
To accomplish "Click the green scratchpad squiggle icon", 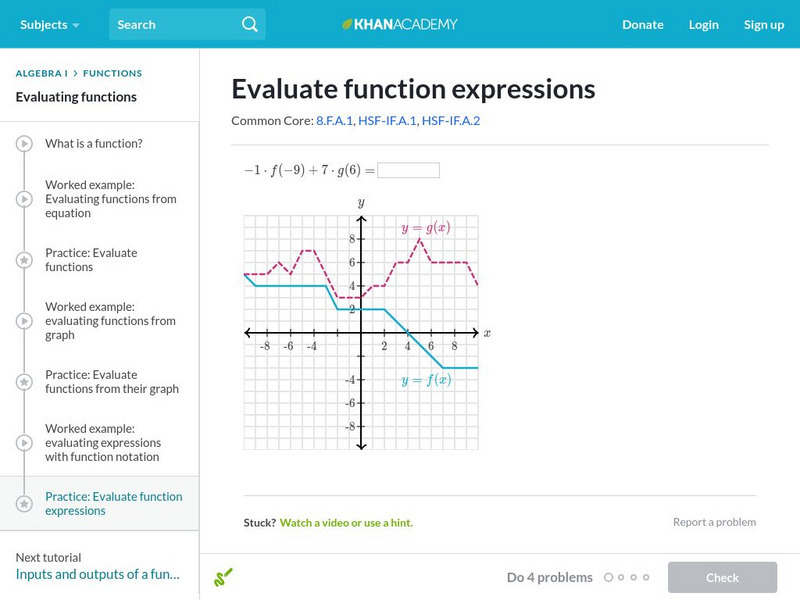I will point(223,577).
